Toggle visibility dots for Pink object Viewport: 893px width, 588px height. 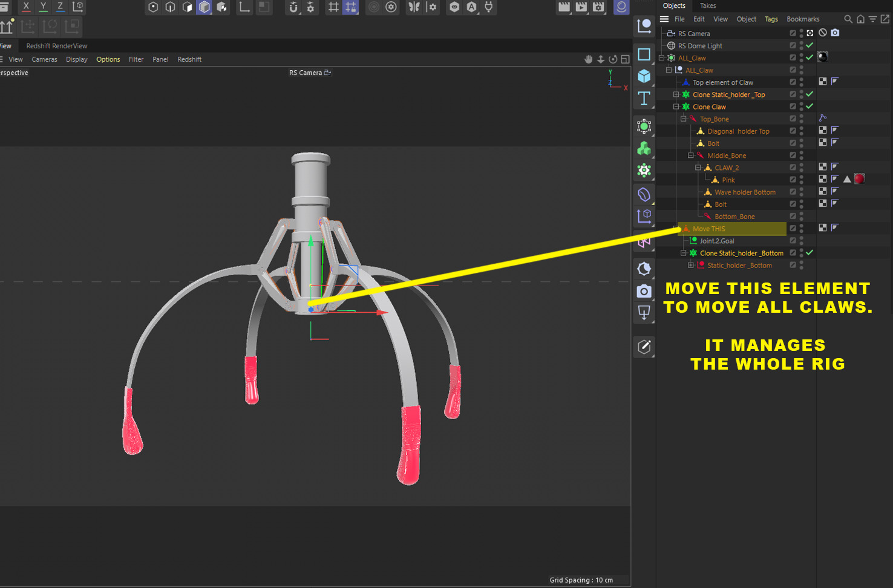click(x=802, y=180)
